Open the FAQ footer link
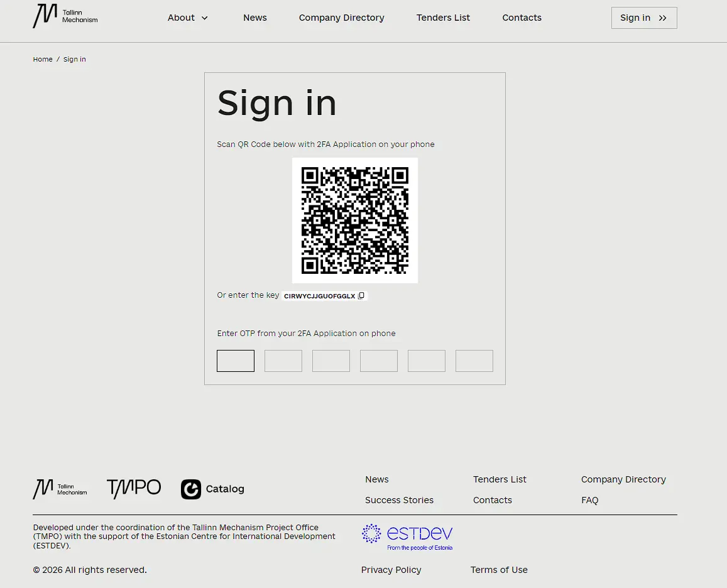This screenshot has height=588, width=727. click(590, 500)
